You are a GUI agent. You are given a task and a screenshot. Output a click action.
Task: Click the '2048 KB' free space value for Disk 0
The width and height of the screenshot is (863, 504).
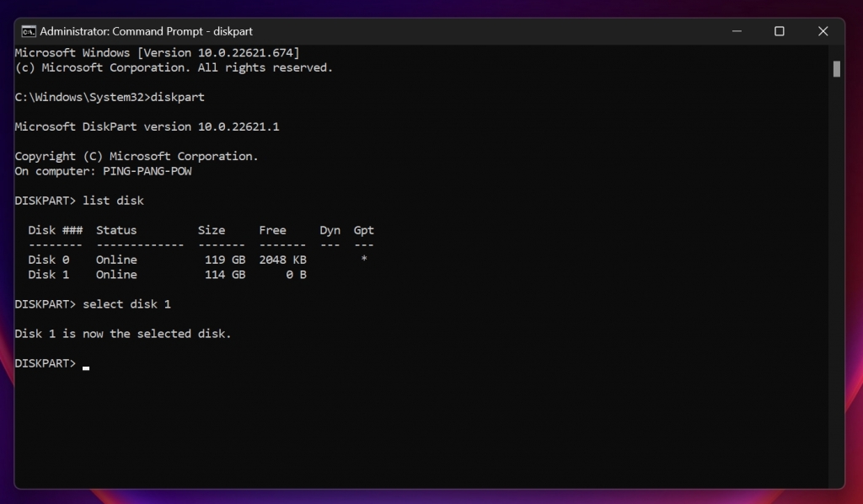282,260
